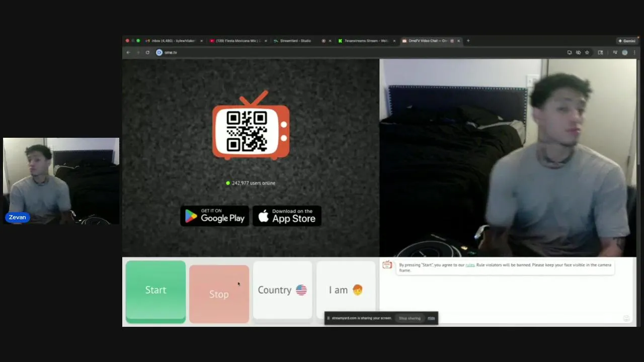Close the 7evanstreams Stream tab
The width and height of the screenshot is (644, 362).
pos(394,41)
